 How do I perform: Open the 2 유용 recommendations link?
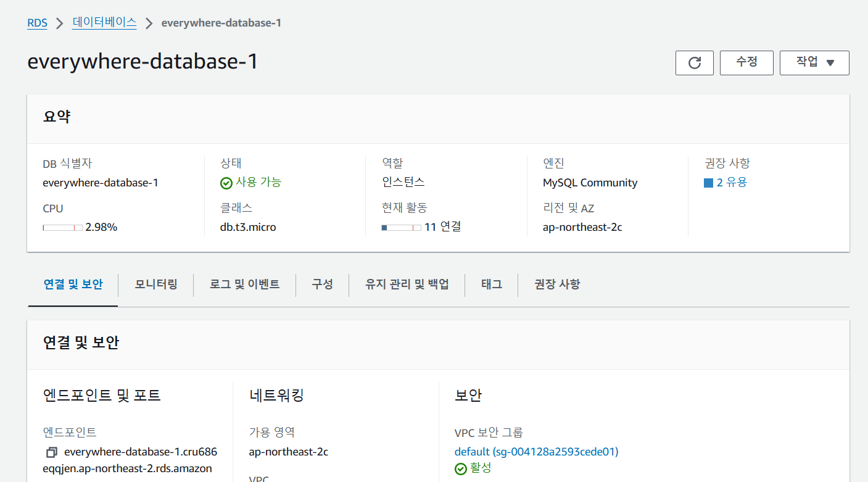click(732, 183)
